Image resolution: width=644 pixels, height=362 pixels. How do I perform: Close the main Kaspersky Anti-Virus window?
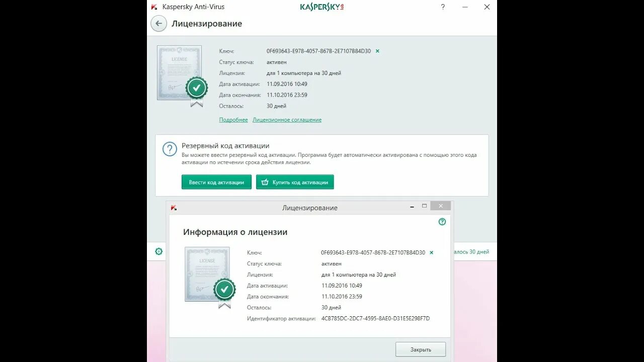point(487,7)
